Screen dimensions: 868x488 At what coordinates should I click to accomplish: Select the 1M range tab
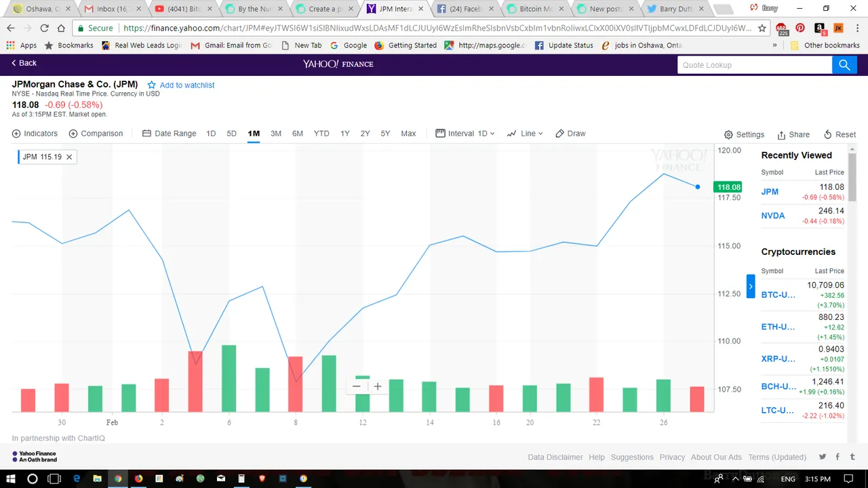click(254, 134)
